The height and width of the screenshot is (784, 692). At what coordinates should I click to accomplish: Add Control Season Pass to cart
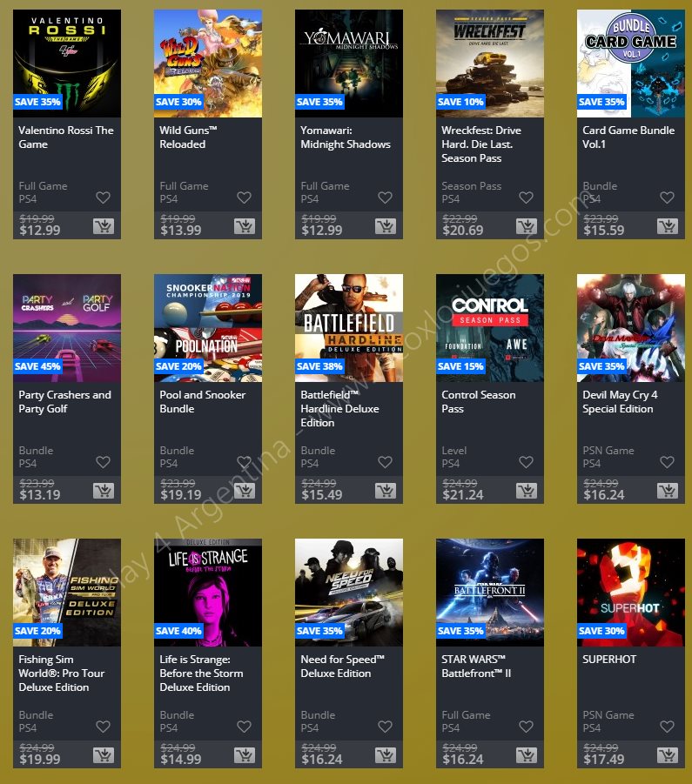click(x=527, y=491)
